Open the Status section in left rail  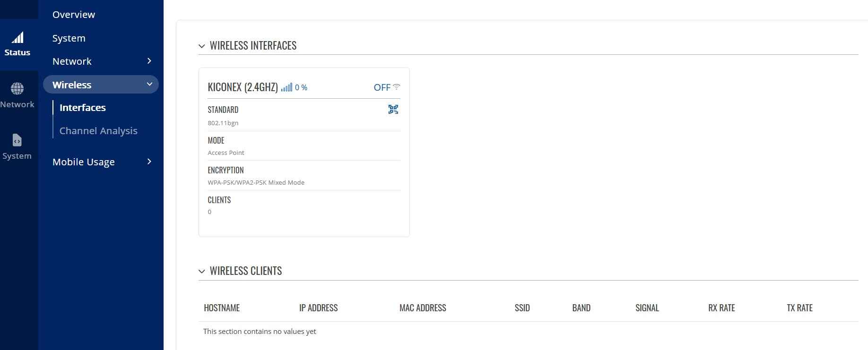(17, 44)
